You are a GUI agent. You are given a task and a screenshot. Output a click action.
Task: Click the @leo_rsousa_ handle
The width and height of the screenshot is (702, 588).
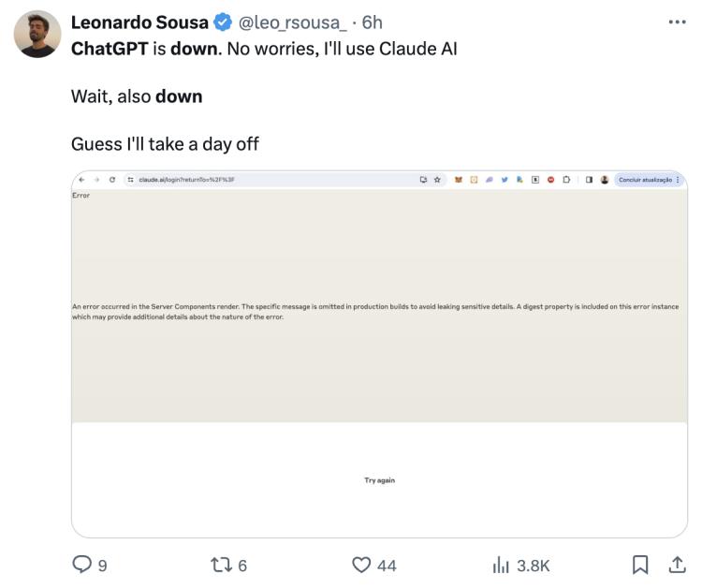pos(294,22)
